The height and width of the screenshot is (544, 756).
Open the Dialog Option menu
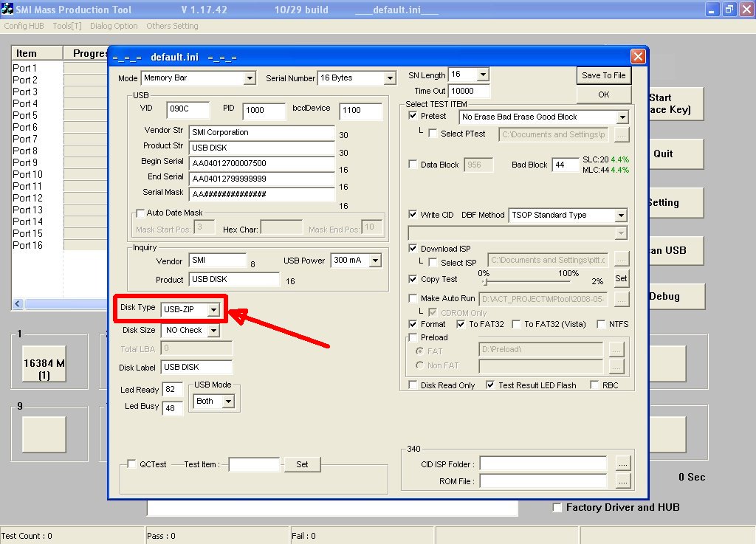[x=114, y=26]
